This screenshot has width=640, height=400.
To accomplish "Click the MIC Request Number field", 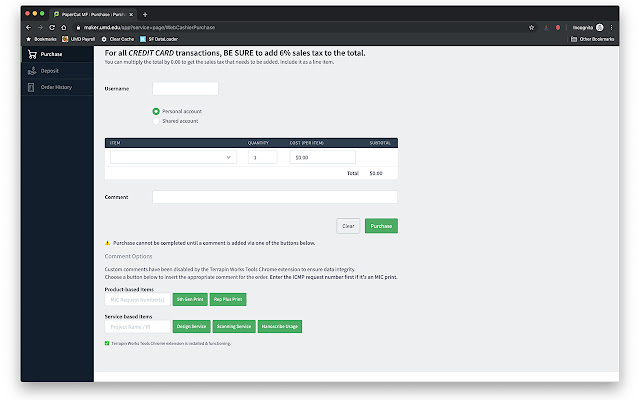I will click(138, 300).
